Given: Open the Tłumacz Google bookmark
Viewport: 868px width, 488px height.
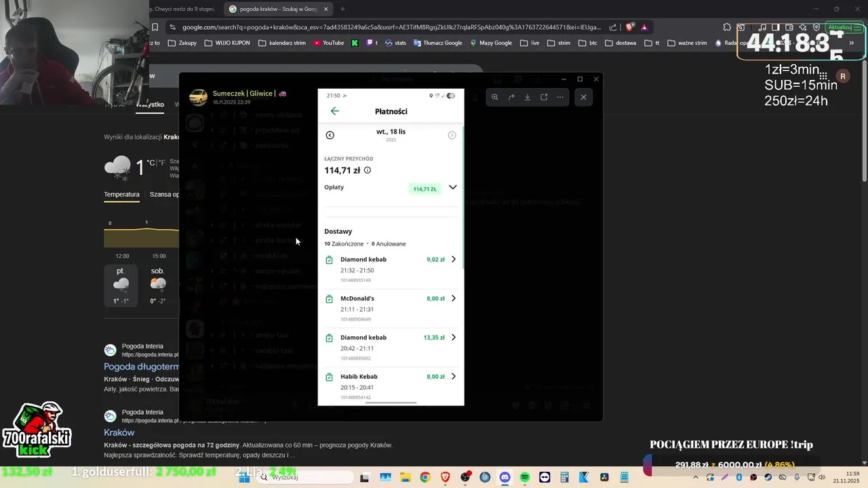Looking at the screenshot, I should [437, 43].
